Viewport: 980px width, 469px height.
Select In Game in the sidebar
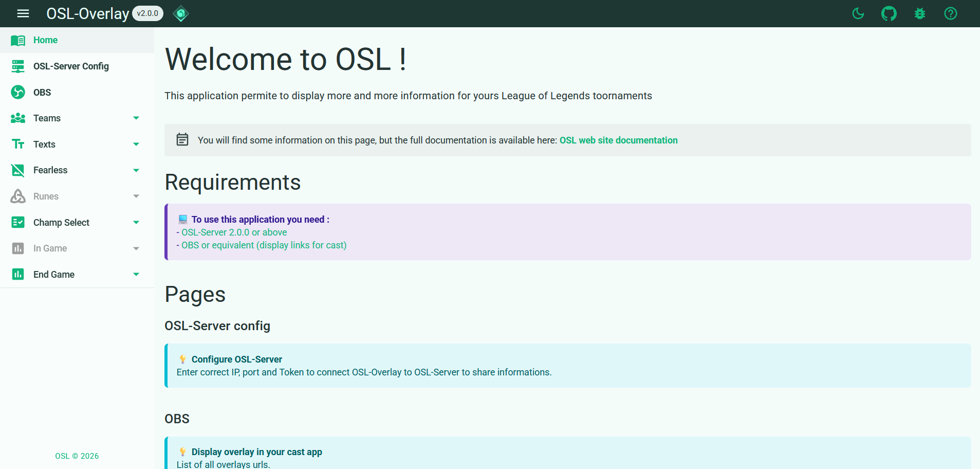77,248
